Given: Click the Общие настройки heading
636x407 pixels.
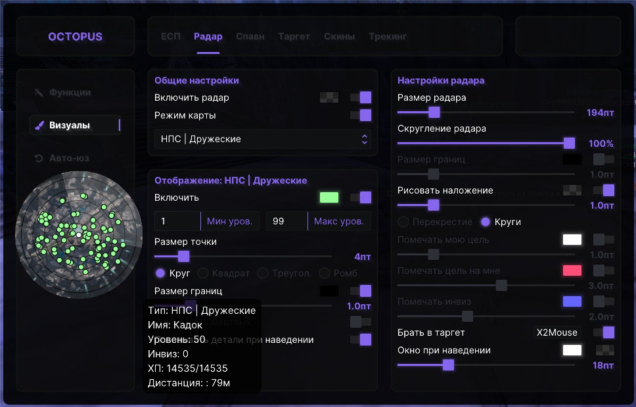Looking at the screenshot, I should 197,80.
